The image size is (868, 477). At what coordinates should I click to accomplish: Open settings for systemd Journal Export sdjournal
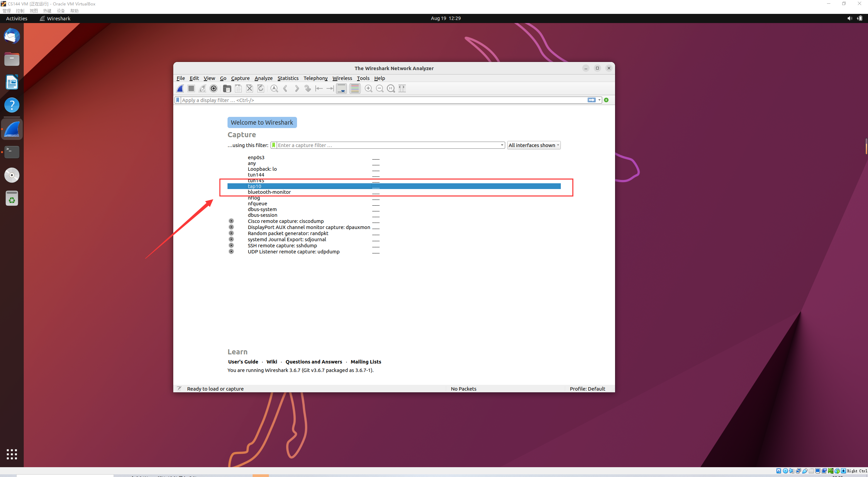[231, 239]
